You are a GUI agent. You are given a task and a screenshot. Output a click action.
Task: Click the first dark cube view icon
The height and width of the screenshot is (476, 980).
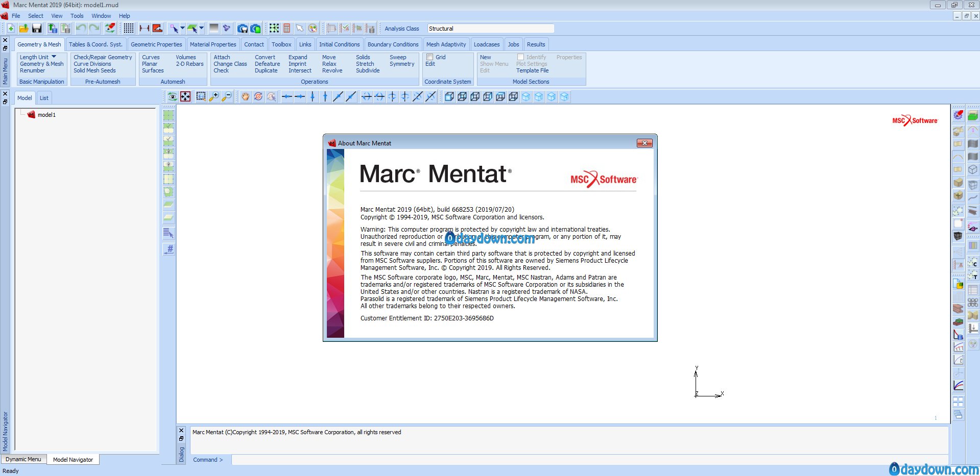449,96
